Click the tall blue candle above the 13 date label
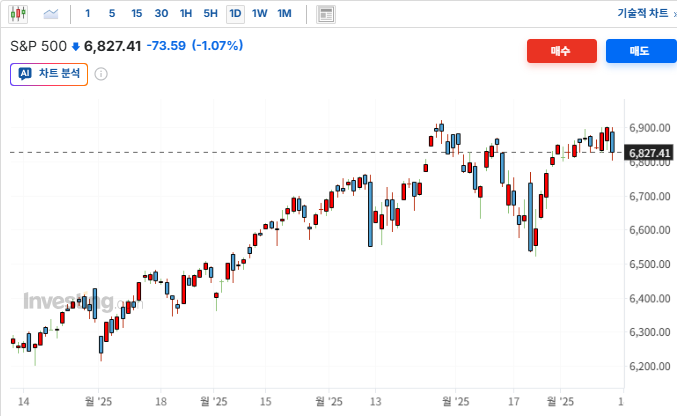The height and width of the screenshot is (416, 677). coord(370,214)
